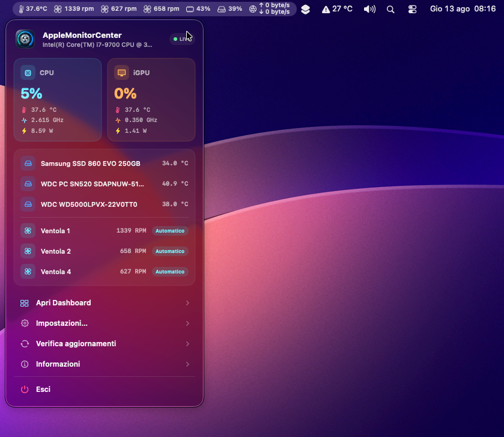This screenshot has height=437, width=504.
Task: Click the CPU chip icon
Action: tap(28, 73)
